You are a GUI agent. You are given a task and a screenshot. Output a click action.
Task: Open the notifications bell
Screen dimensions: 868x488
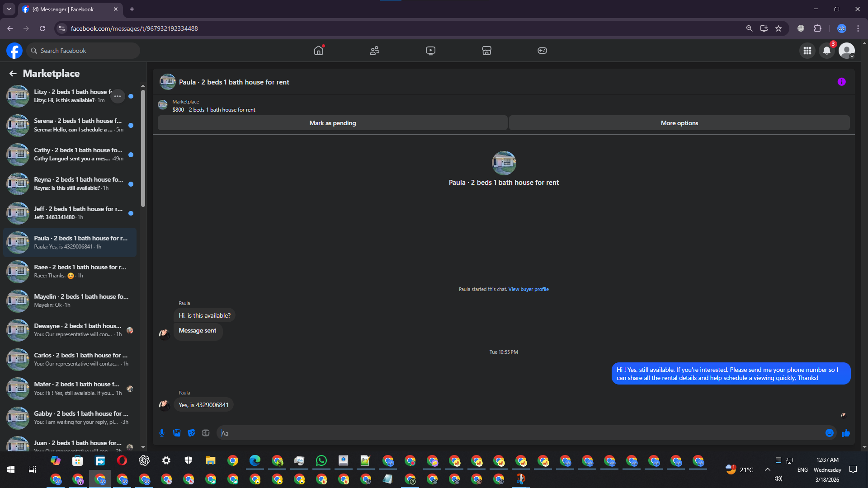827,51
